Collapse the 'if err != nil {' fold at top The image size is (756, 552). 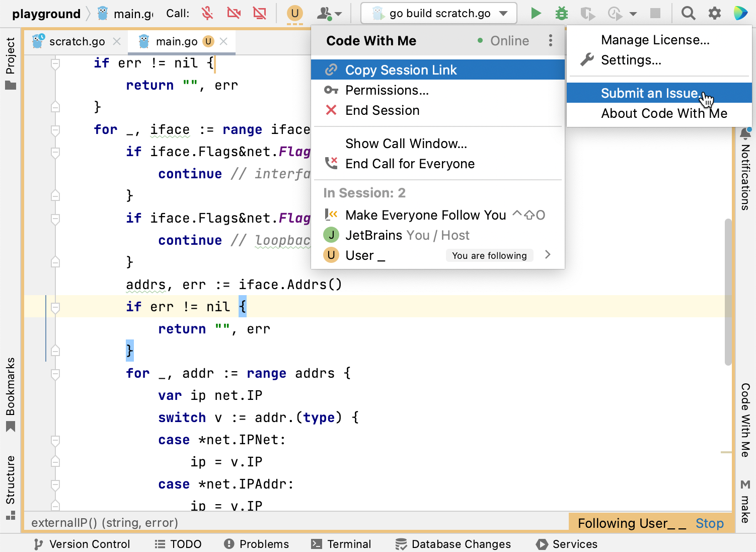tap(55, 63)
